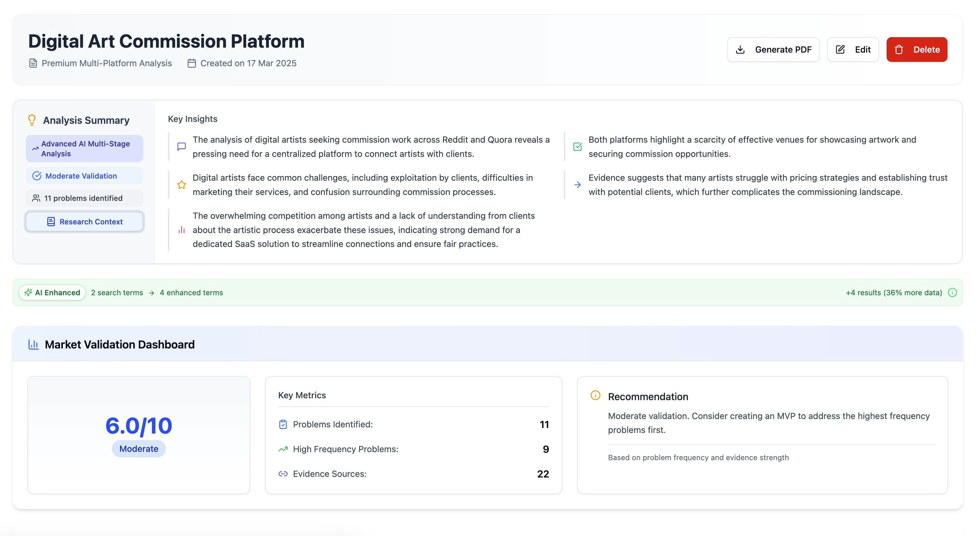Select Advanced AI Multi-Stage Analysis badge
The image size is (980, 536).
84,149
